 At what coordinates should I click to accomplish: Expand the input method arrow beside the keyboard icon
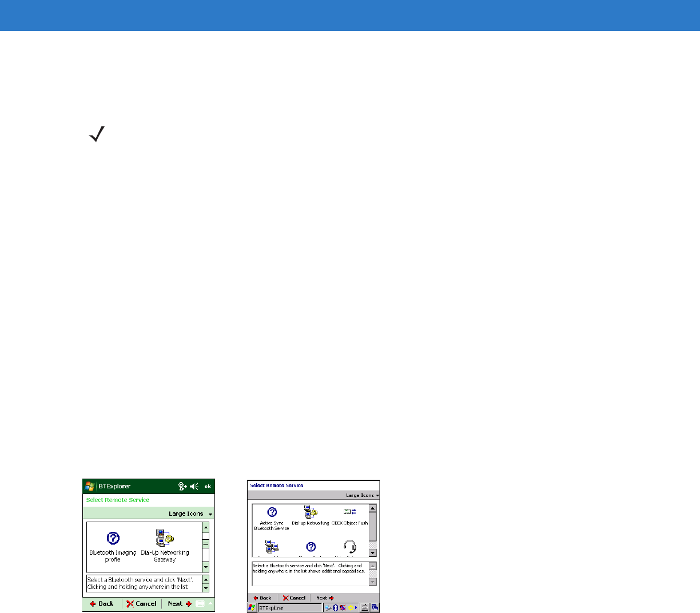(210, 603)
